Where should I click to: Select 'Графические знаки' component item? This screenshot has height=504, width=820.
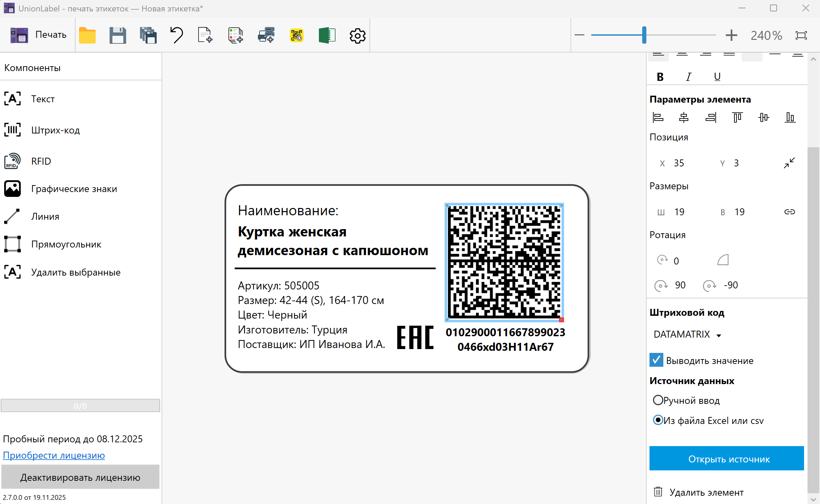coord(74,189)
